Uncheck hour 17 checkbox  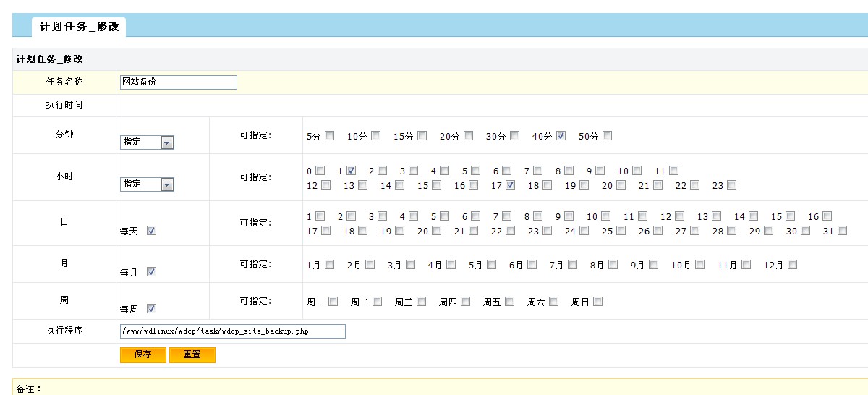pos(511,185)
